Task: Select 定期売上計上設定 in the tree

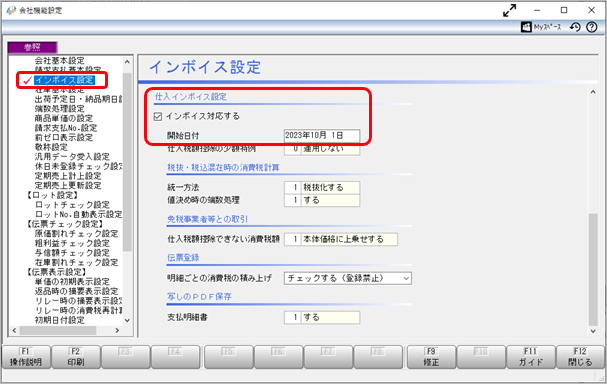Action: click(x=68, y=176)
